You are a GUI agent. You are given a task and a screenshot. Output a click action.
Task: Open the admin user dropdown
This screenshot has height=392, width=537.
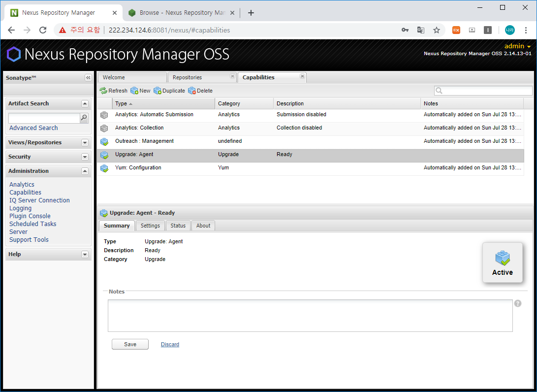(x=517, y=46)
